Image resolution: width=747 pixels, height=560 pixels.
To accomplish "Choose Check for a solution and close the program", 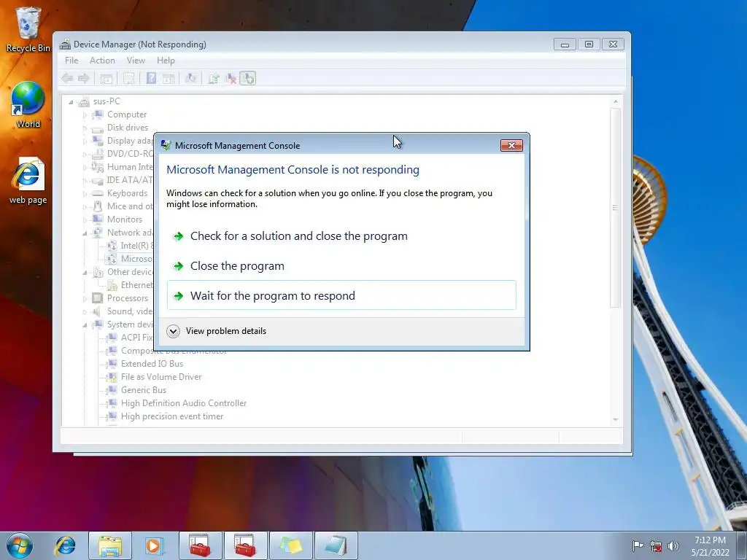I will tap(341, 236).
